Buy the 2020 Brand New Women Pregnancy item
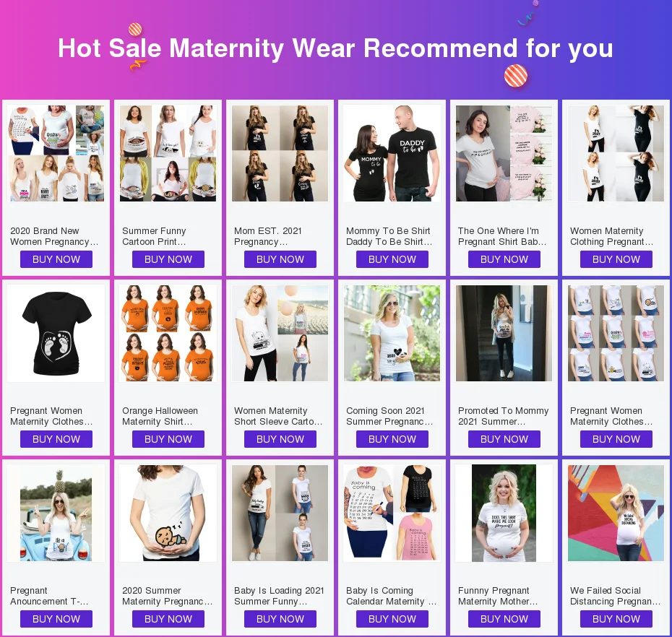The image size is (672, 637). [x=56, y=259]
